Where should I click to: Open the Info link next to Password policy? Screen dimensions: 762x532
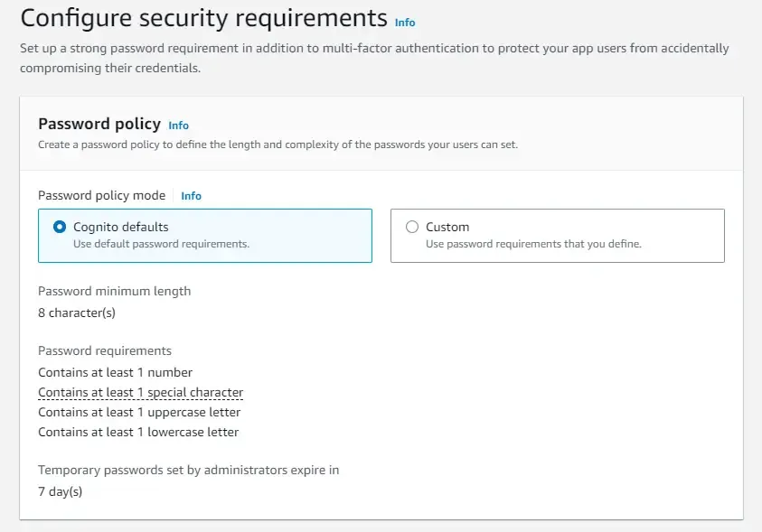(178, 126)
